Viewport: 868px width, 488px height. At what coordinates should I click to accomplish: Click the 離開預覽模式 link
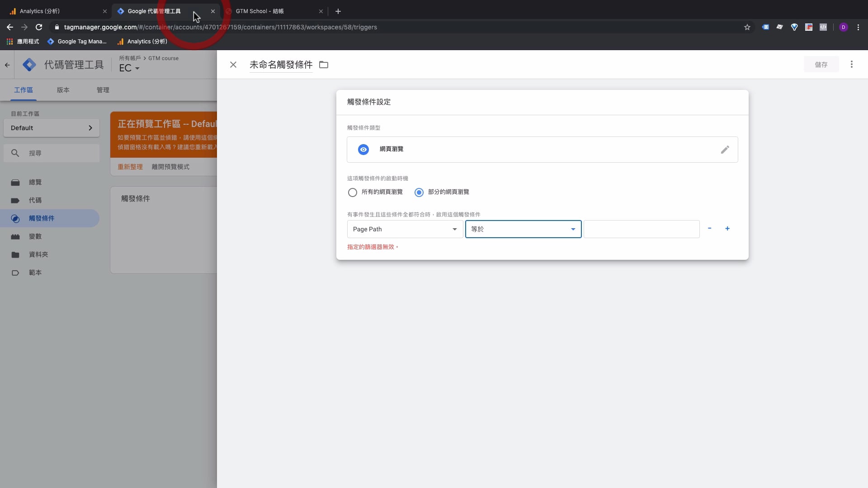tap(170, 167)
